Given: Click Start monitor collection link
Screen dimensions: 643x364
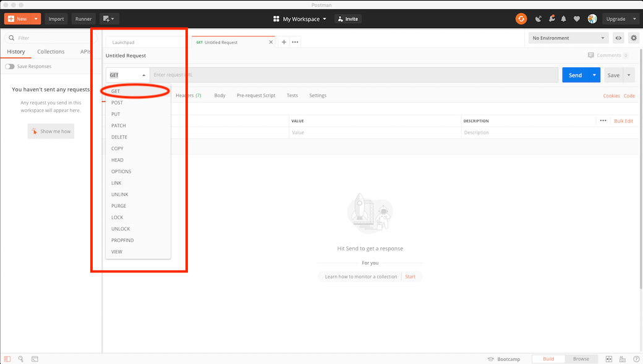Looking at the screenshot, I should tap(410, 277).
